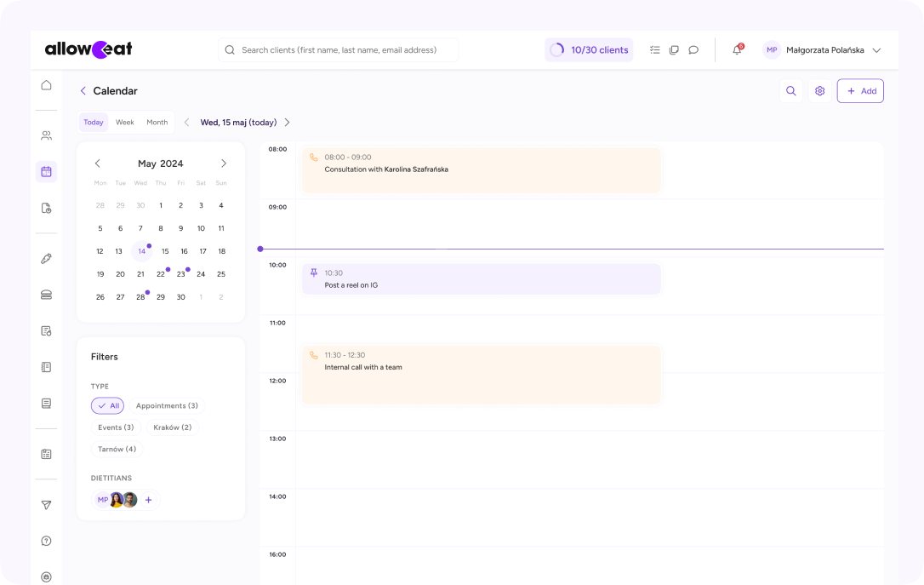Open the bottom sidebar face icon
The width and height of the screenshot is (924, 585).
pos(46,576)
